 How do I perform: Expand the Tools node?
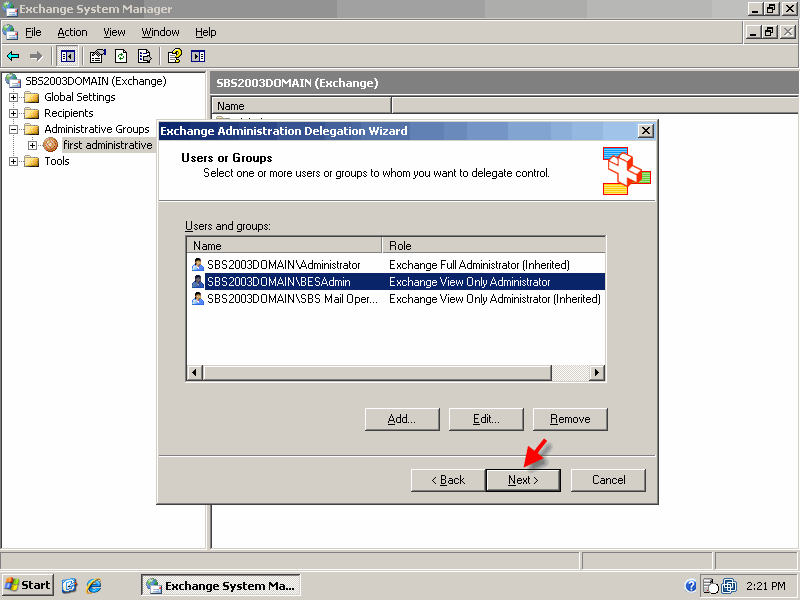click(14, 161)
